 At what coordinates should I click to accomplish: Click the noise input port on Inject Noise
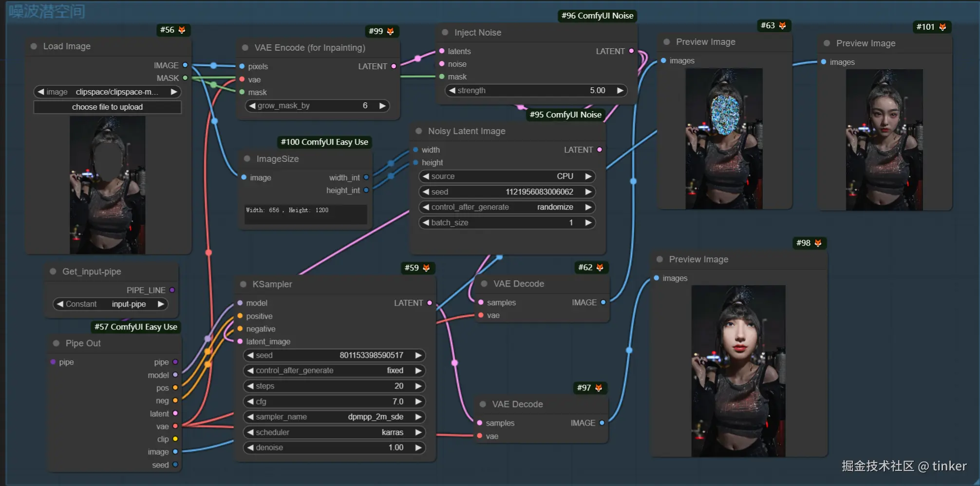442,64
